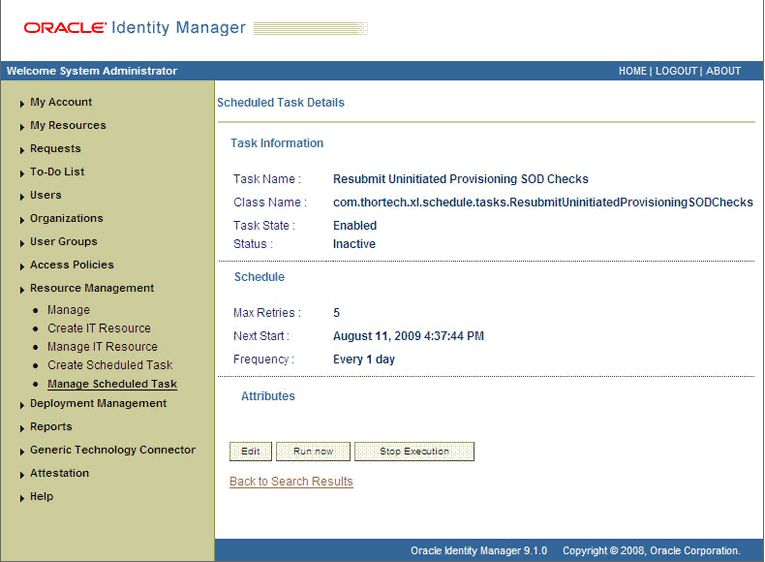
Task: Collapse the Resource Management arrow
Action: (22, 290)
